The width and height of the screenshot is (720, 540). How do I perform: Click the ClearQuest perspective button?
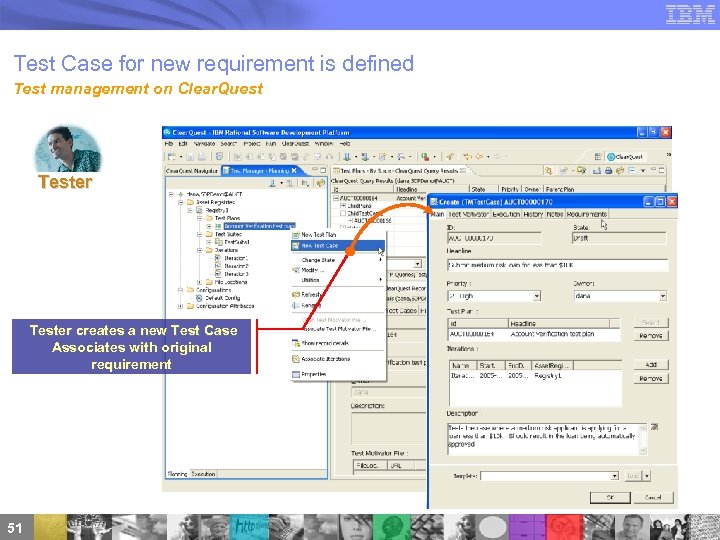tap(625, 157)
